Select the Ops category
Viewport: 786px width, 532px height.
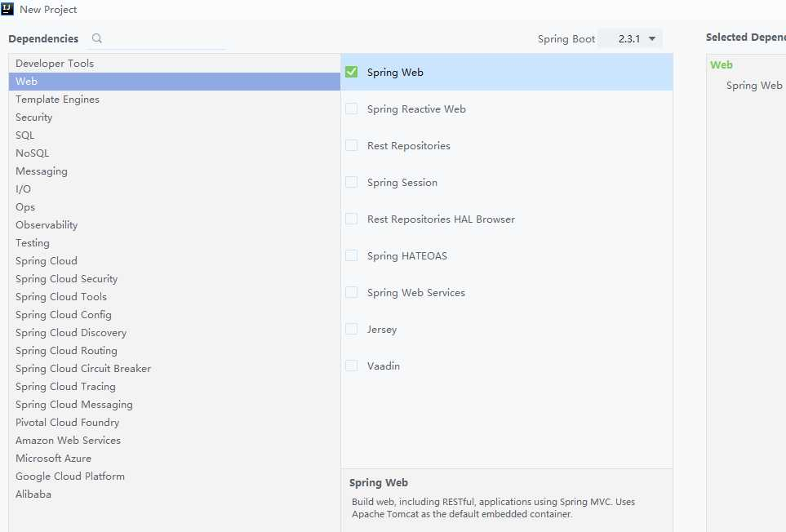175,207
